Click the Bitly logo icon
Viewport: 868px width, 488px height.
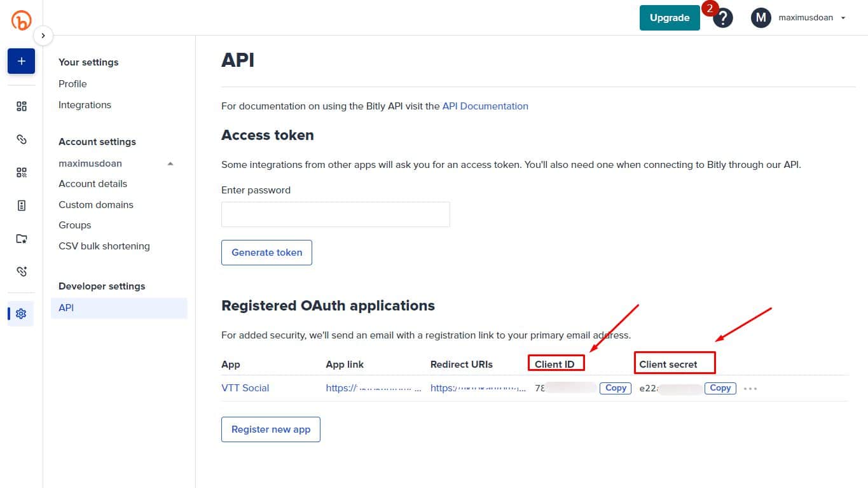coord(21,20)
